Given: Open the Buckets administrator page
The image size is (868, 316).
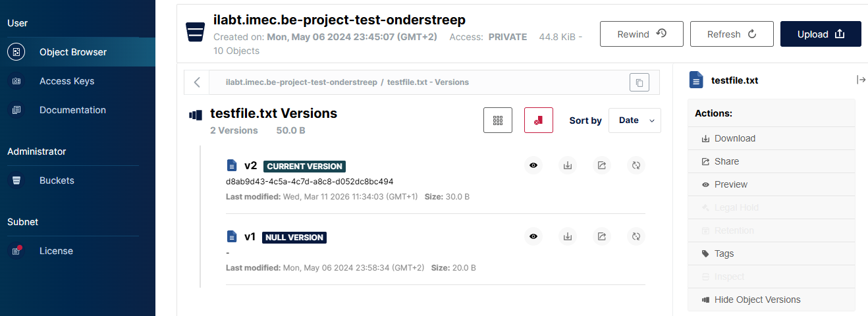Looking at the screenshot, I should pyautogui.click(x=57, y=180).
